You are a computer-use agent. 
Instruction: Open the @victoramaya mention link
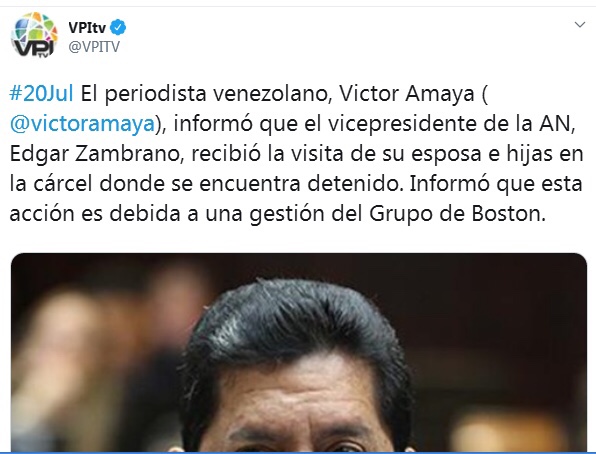pos(82,124)
